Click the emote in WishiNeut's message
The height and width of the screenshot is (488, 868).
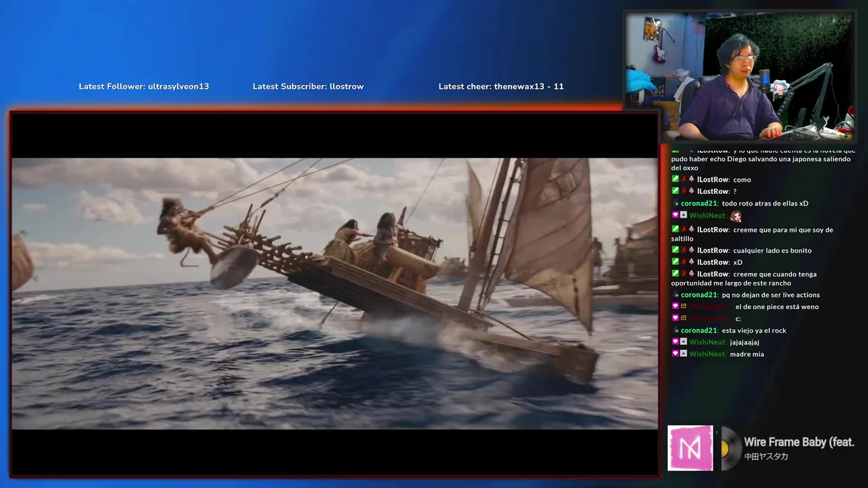(x=736, y=216)
